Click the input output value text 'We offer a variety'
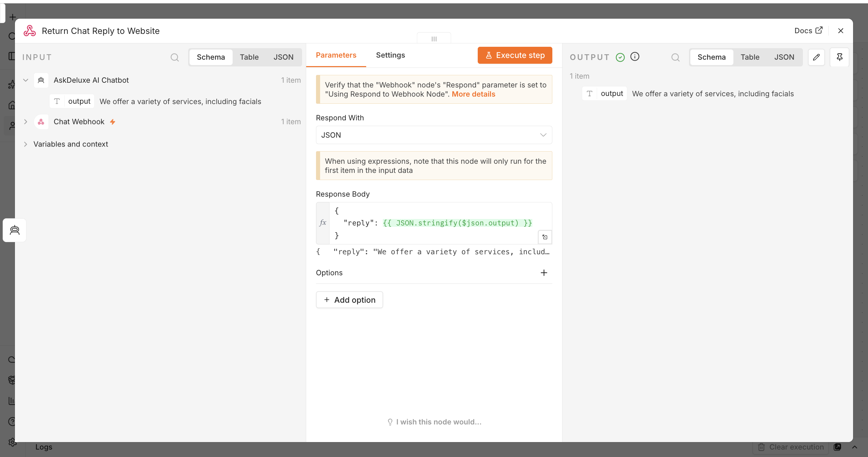Viewport: 868px width, 457px height. [x=180, y=102]
